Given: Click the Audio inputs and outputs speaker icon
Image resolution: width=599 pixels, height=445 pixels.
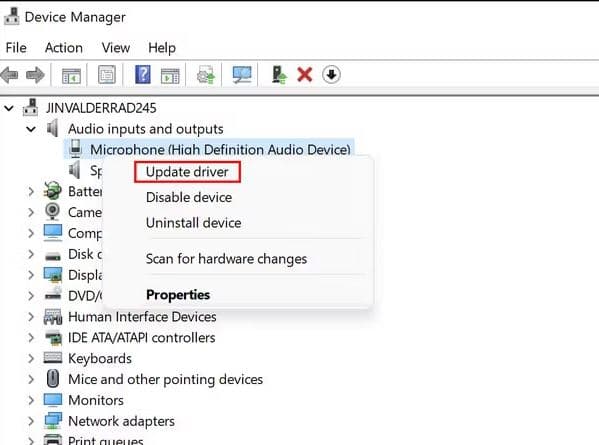Looking at the screenshot, I should 52,128.
